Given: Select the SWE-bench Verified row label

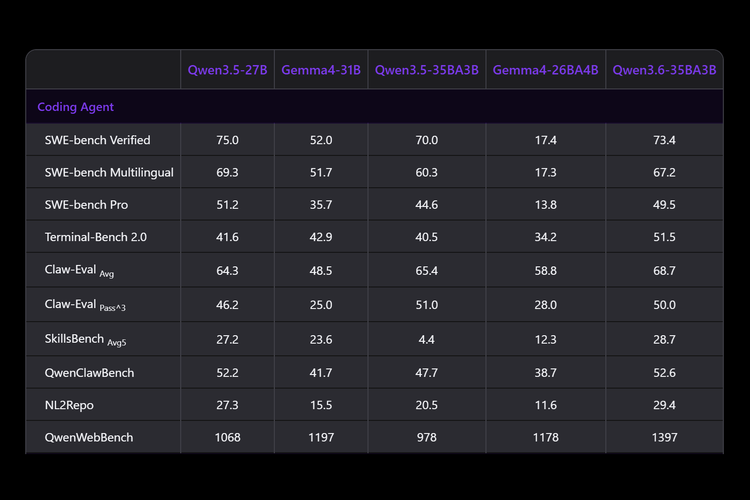Looking at the screenshot, I should 98,140.
